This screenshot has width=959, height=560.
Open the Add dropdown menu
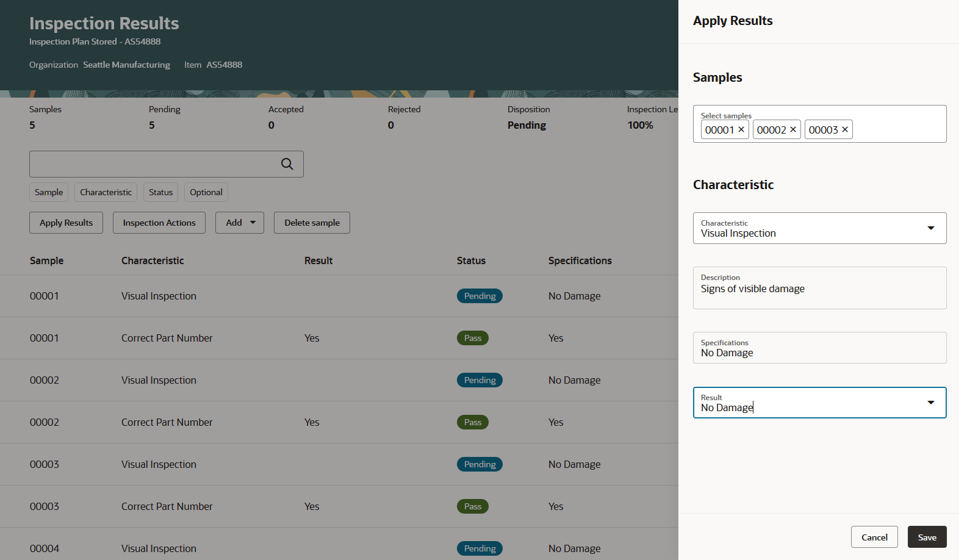pos(239,223)
